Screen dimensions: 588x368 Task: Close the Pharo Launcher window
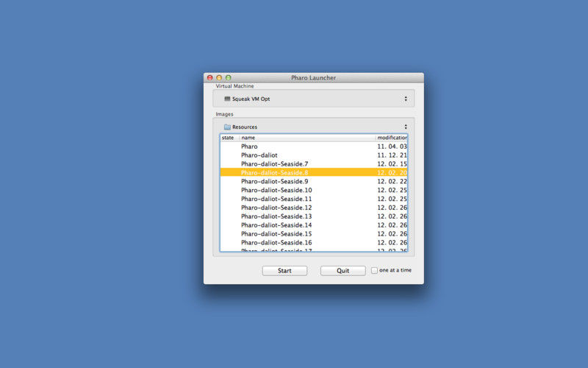[x=210, y=78]
